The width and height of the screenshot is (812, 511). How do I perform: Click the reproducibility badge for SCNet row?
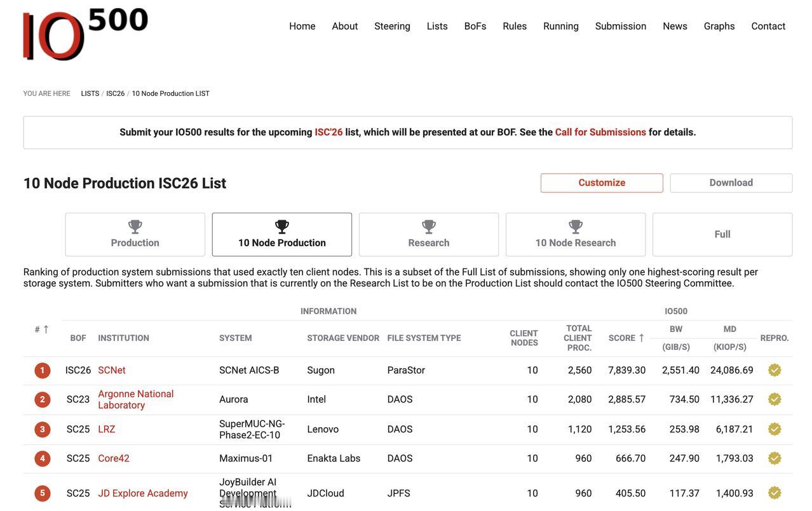tap(775, 370)
